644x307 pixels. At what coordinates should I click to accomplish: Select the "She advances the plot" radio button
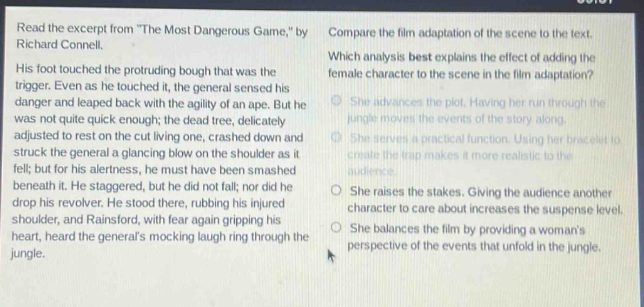pyautogui.click(x=337, y=102)
